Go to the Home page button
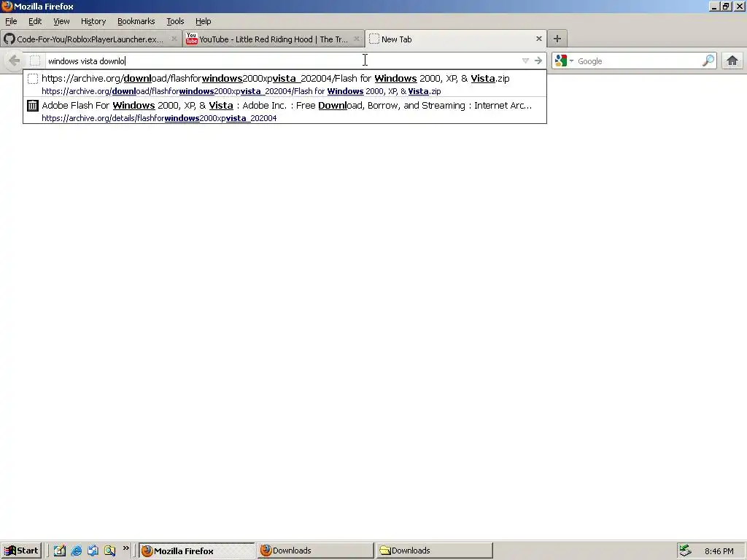Viewport: 747px width, 560px height. [x=732, y=61]
